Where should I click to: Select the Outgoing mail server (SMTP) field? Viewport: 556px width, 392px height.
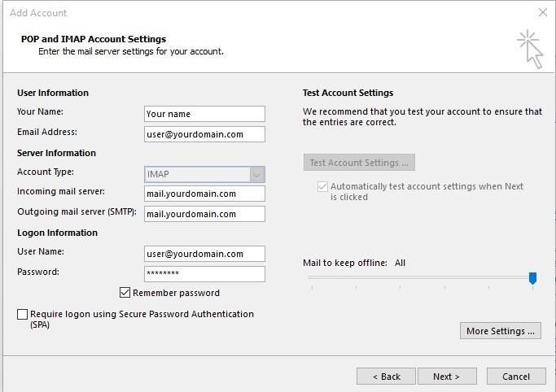click(204, 214)
